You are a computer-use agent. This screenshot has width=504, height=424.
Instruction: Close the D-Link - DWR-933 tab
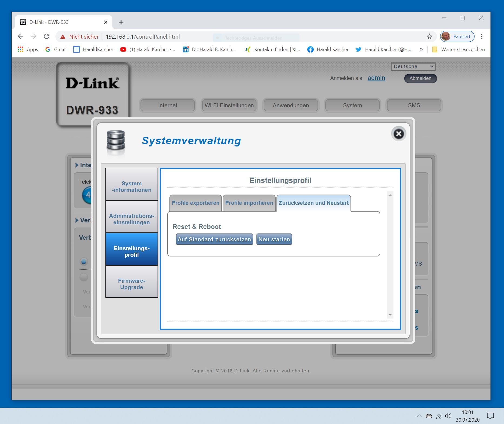click(x=106, y=22)
